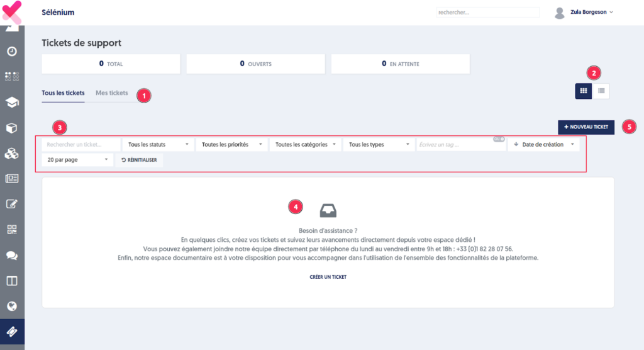The image size is (644, 350).
Task: Click the globe icon in sidebar
Action: coord(12,306)
